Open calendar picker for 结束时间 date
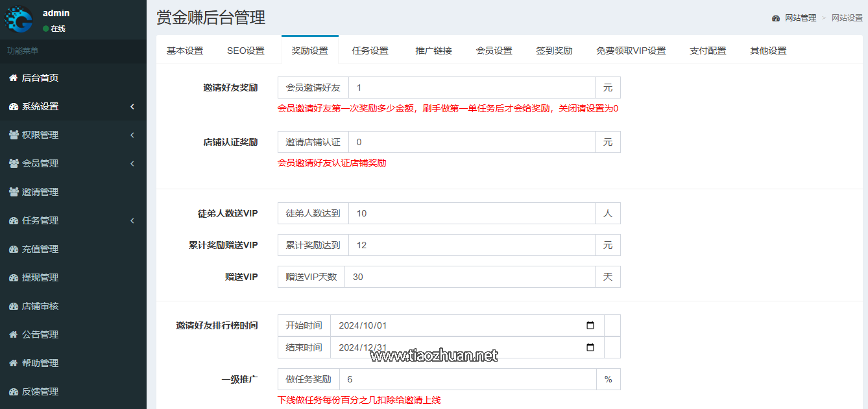 coord(590,347)
